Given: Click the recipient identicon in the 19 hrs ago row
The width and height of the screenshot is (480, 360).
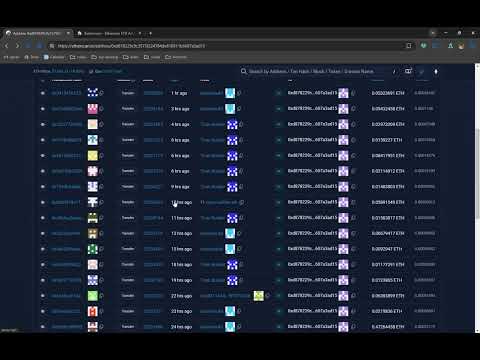Looking at the screenshot, I should 343,280.
